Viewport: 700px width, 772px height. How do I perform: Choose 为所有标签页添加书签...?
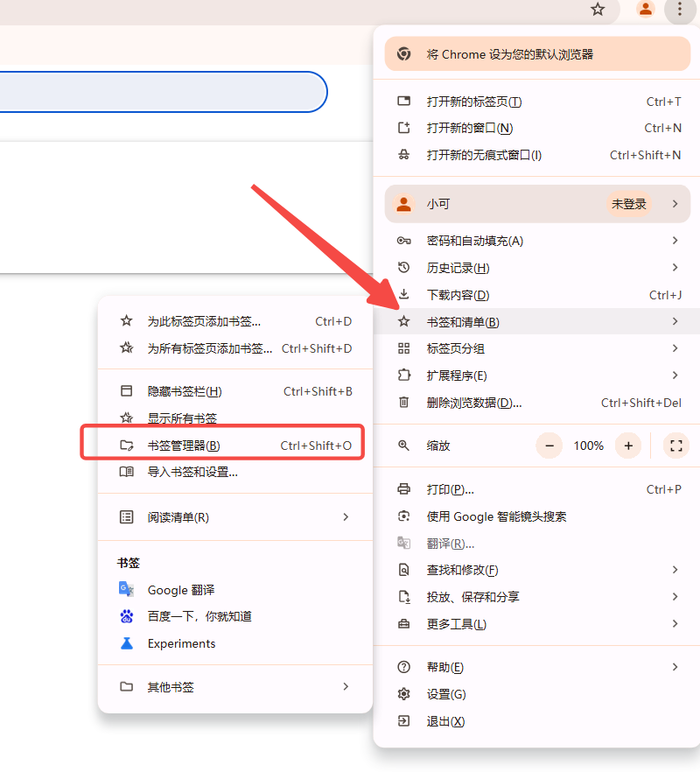(235, 348)
